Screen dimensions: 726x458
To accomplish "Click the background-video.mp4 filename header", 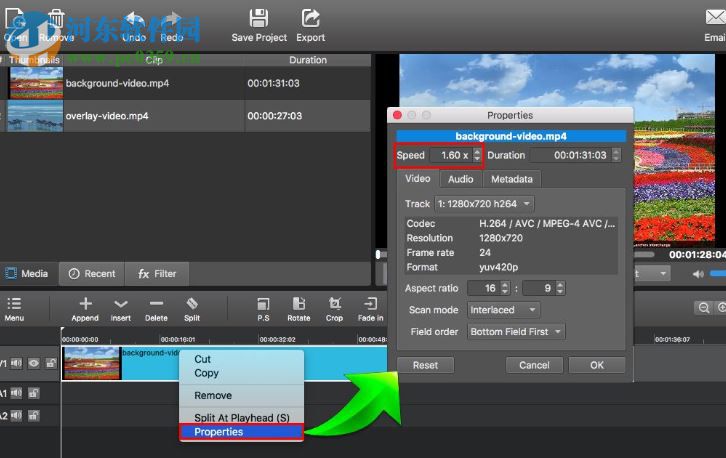I will [x=511, y=136].
